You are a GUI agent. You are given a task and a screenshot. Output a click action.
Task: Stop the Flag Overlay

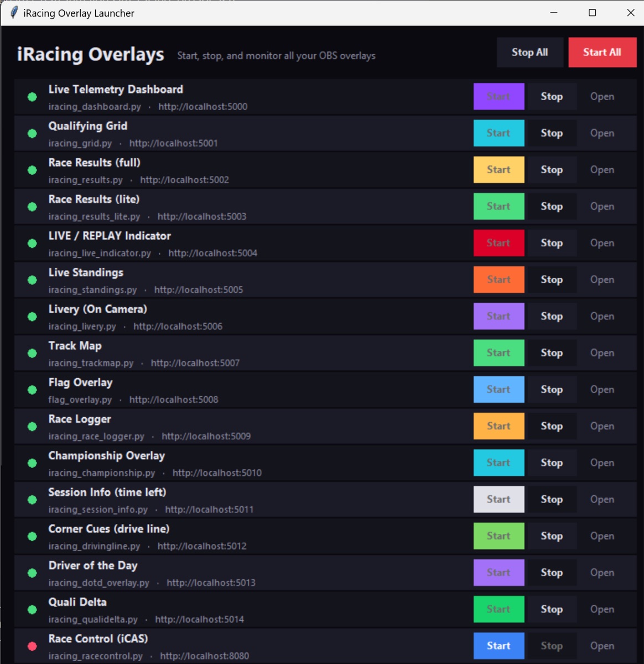click(x=552, y=390)
